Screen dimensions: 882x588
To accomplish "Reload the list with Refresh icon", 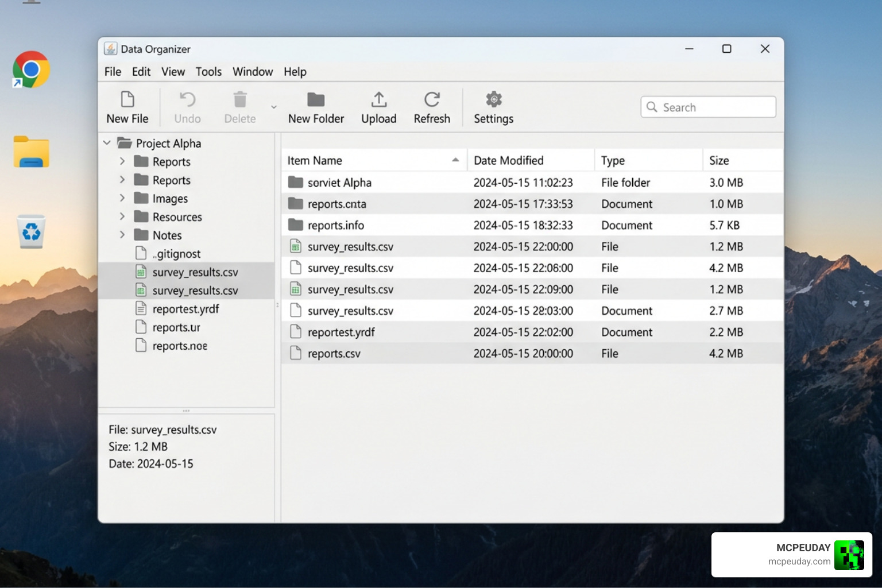I will [x=432, y=99].
